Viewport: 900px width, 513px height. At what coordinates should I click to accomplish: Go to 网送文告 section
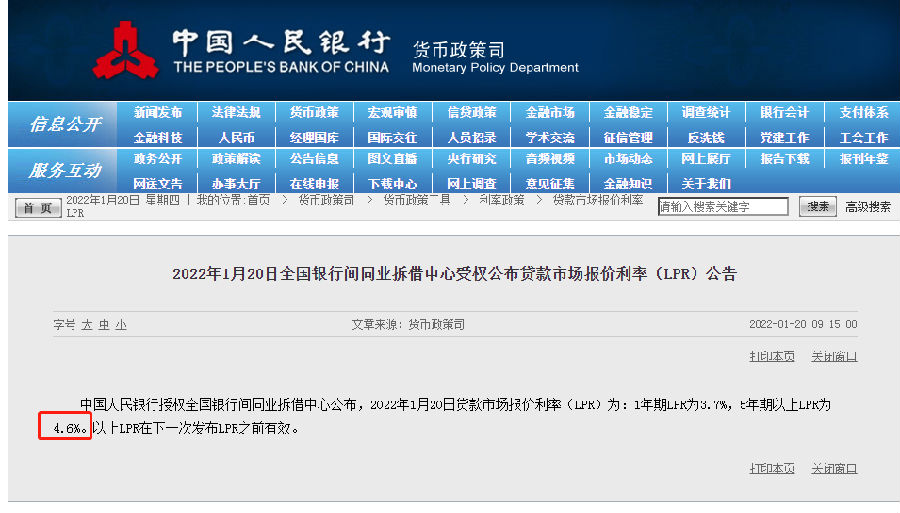(x=158, y=184)
